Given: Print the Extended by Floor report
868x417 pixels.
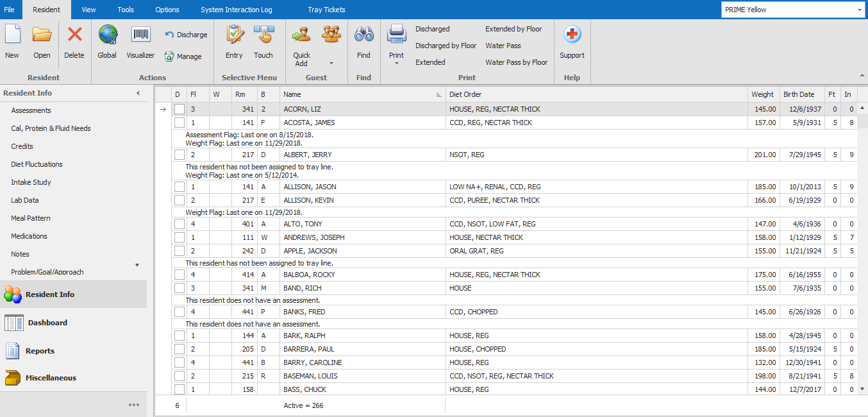Looking at the screenshot, I should point(513,29).
